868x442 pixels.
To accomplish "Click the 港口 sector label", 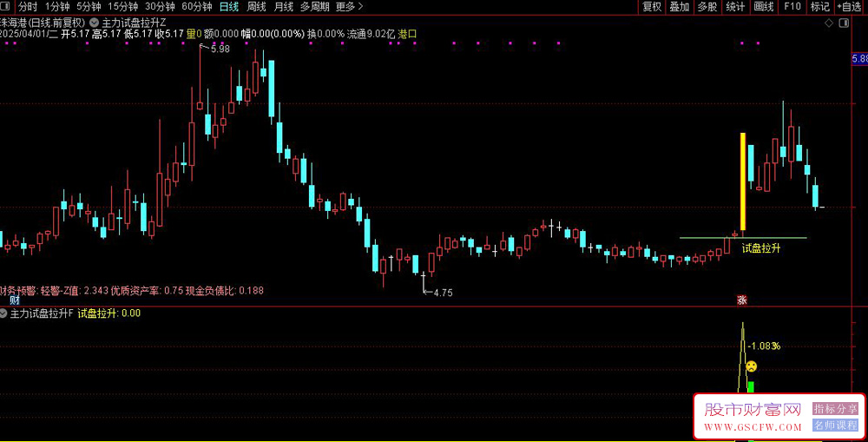I will point(407,34).
